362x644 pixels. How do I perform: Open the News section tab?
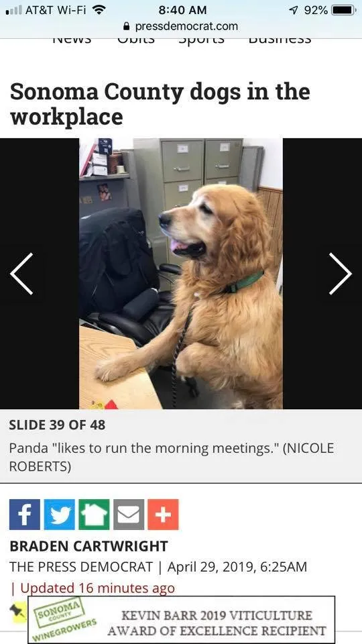point(72,40)
